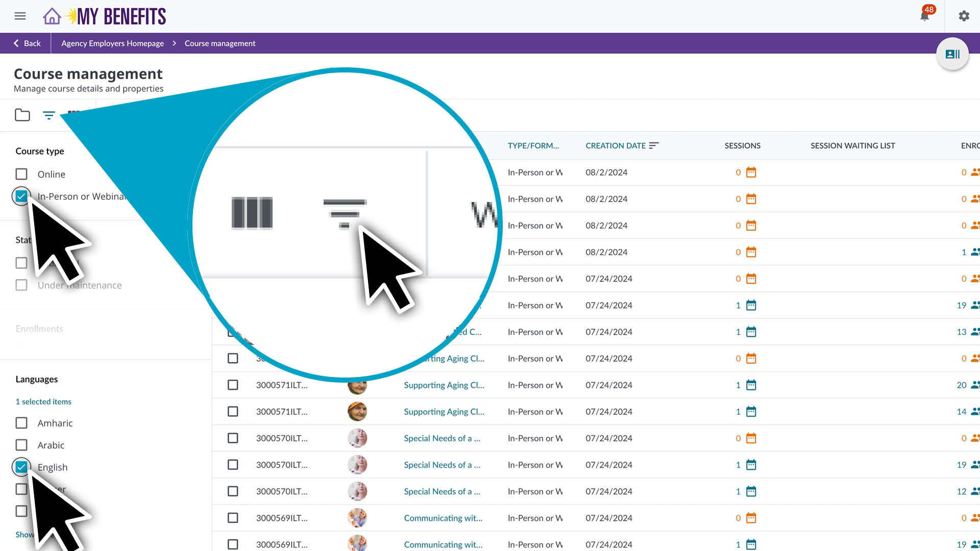The width and height of the screenshot is (980, 551).
Task: Open the hamburger main menu
Action: point(20,16)
